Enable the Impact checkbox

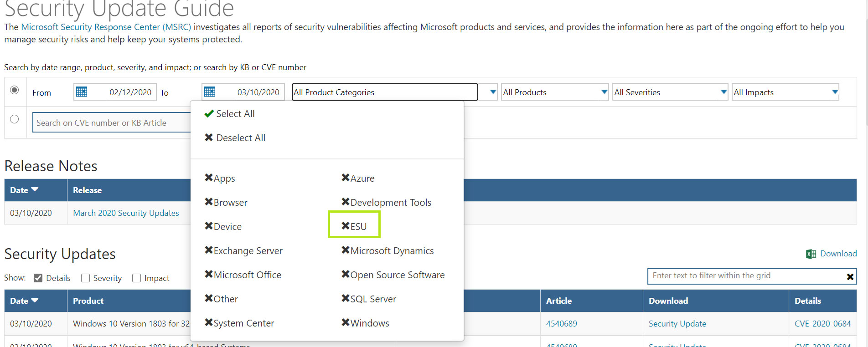(136, 278)
